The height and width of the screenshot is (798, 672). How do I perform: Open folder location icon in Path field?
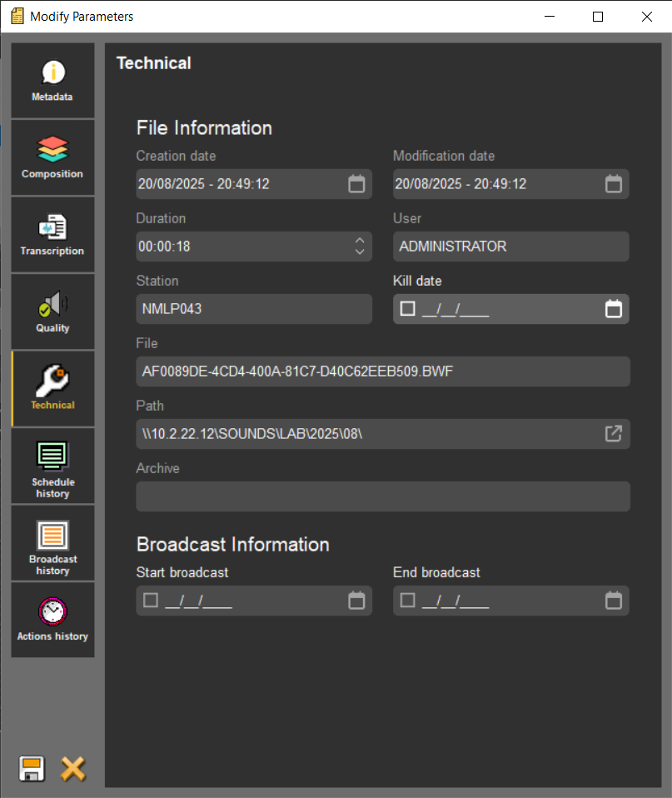[613, 434]
